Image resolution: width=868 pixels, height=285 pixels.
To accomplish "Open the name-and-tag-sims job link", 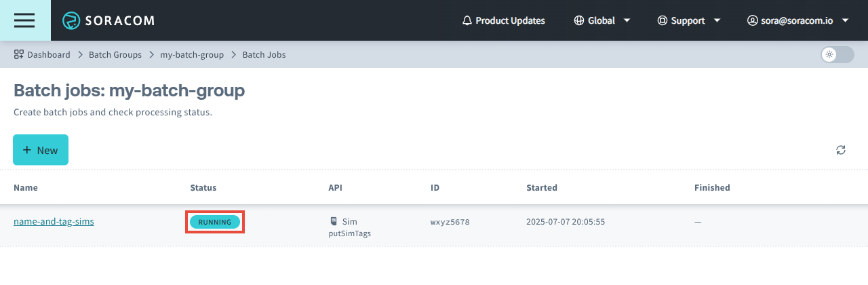I will point(54,221).
